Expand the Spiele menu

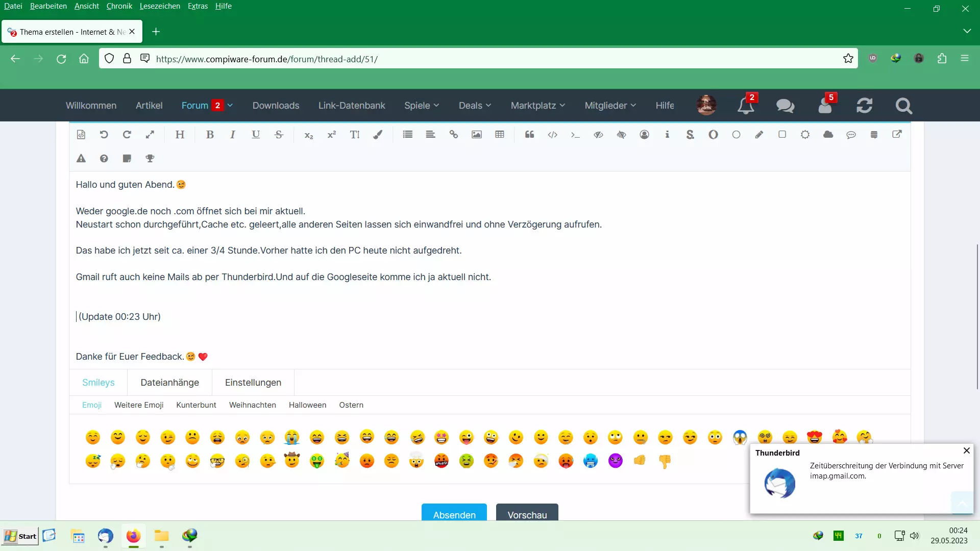coord(422,106)
